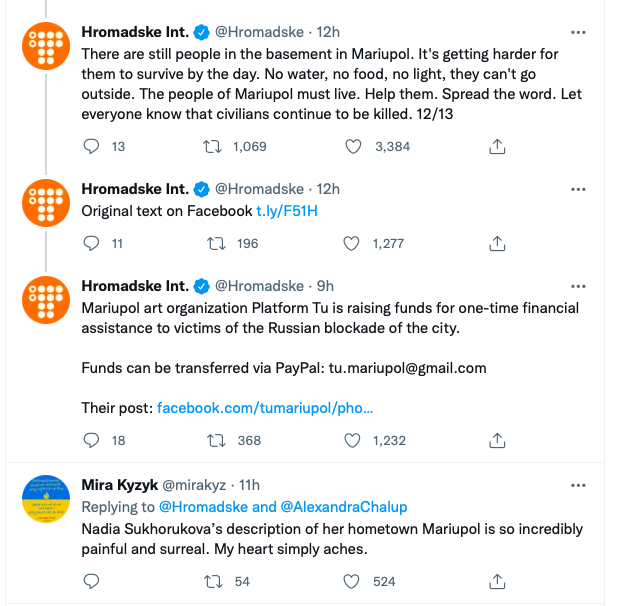
Task: Open Mira Kyzyk's profile picture
Action: click(44, 497)
